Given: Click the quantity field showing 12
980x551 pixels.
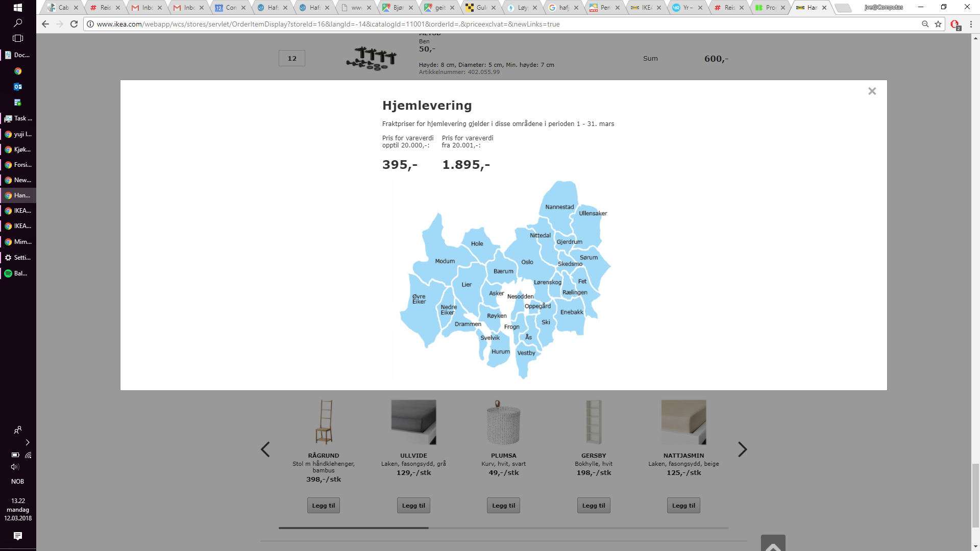Looking at the screenshot, I should click(x=292, y=58).
